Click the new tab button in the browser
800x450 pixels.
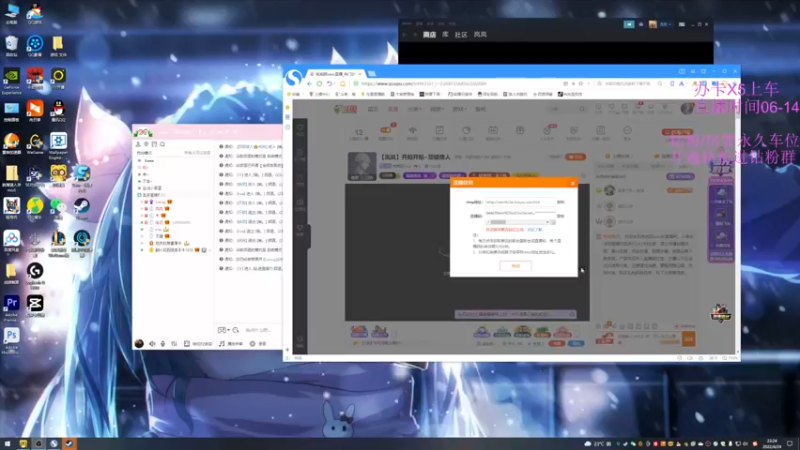point(372,73)
